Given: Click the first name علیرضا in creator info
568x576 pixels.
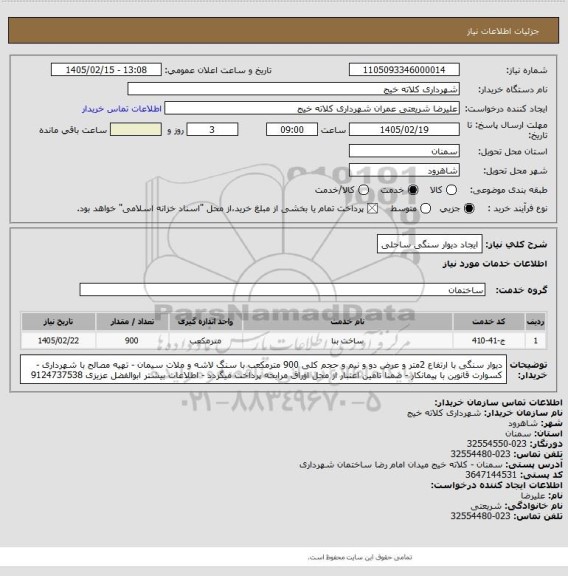Looking at the screenshot, I should 533,496.
